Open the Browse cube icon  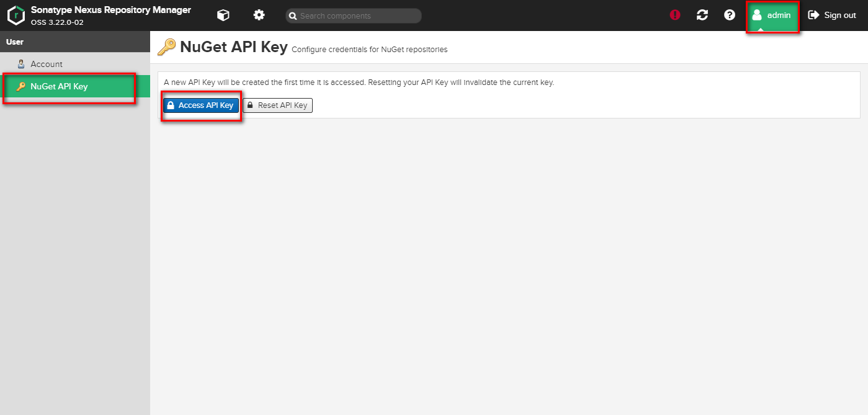223,15
